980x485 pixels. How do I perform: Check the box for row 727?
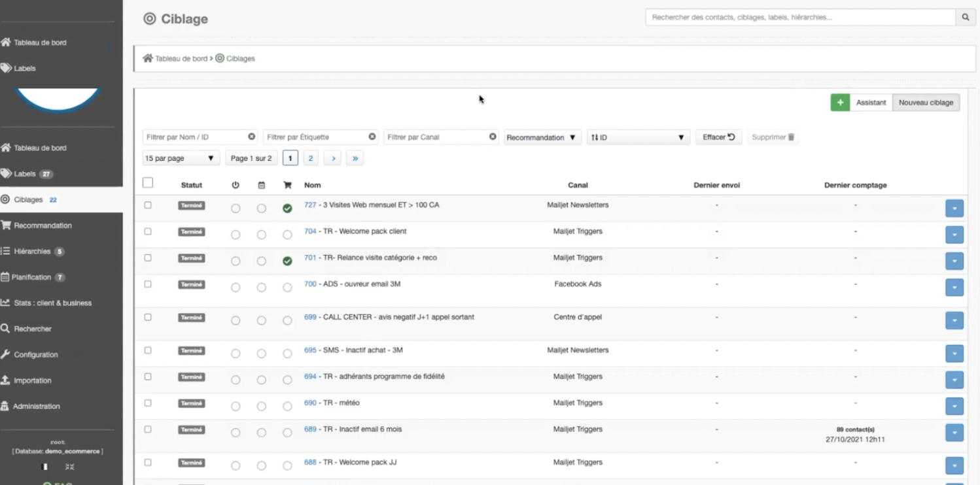[148, 205]
